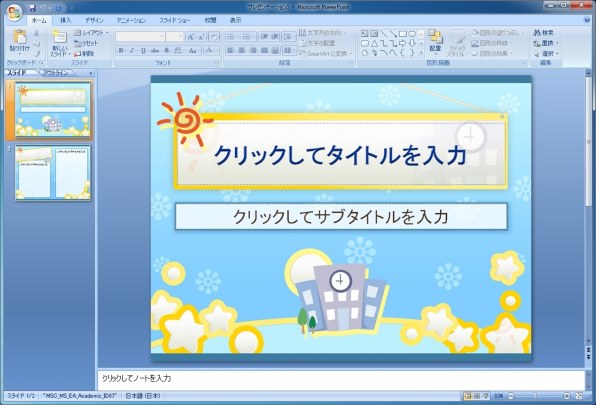Toggle underline formatting

point(143,50)
